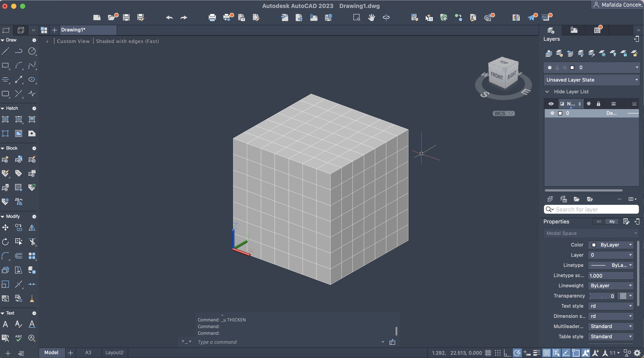Select the Line tool in Draw panel

pos(5,51)
